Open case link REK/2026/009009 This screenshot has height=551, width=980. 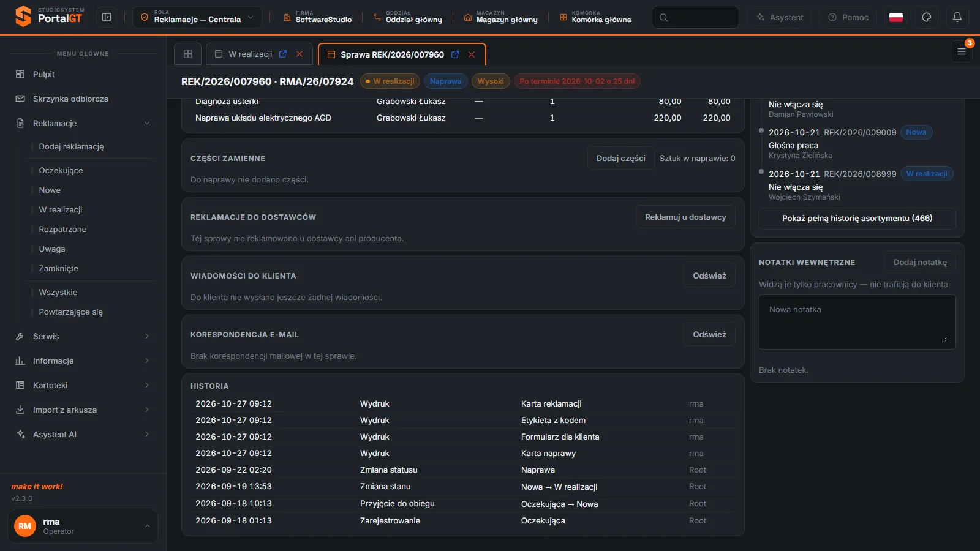[x=860, y=132]
